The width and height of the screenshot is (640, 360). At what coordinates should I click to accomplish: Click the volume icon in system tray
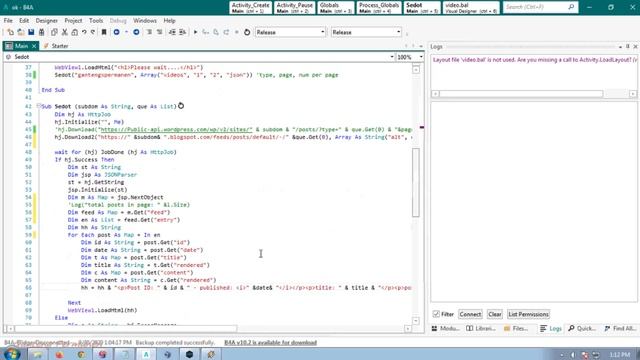(573, 355)
